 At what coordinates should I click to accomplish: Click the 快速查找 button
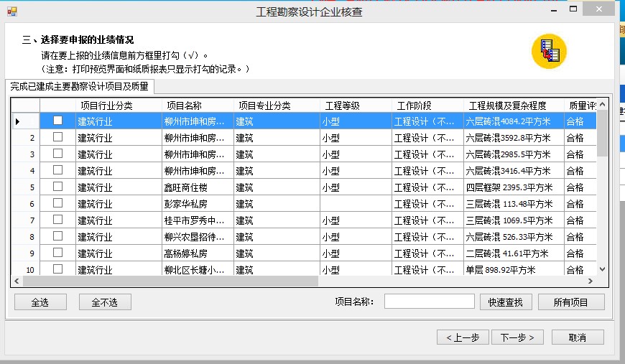click(510, 302)
